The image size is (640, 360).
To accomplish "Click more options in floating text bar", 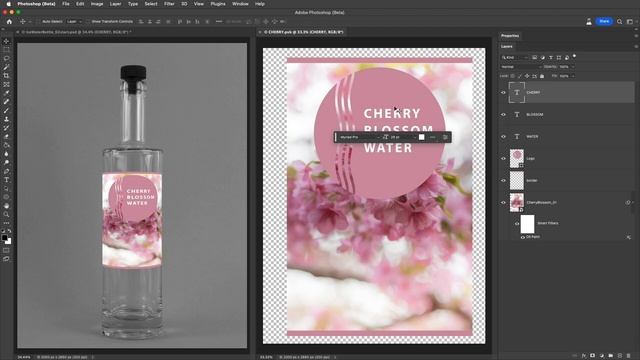I will pyautogui.click(x=433, y=137).
